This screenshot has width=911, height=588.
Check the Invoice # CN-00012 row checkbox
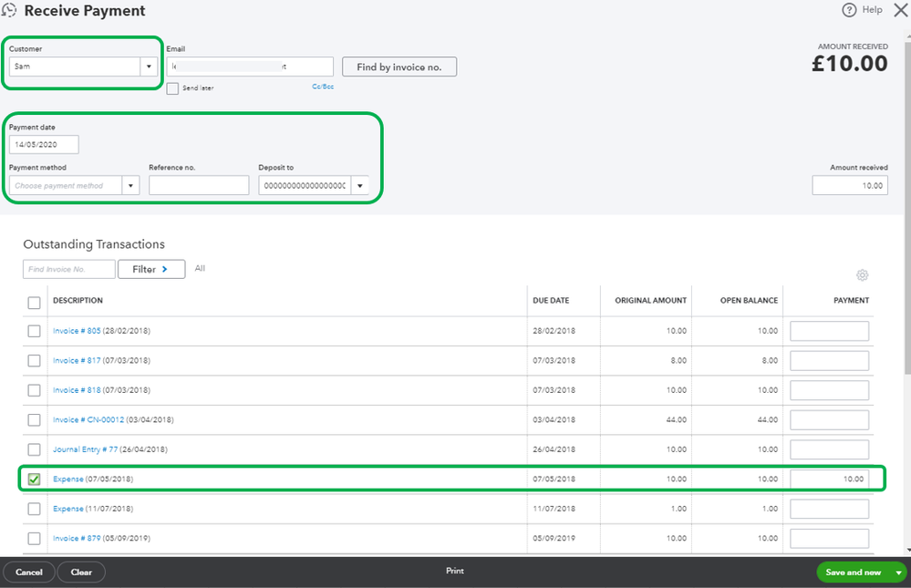(x=35, y=419)
